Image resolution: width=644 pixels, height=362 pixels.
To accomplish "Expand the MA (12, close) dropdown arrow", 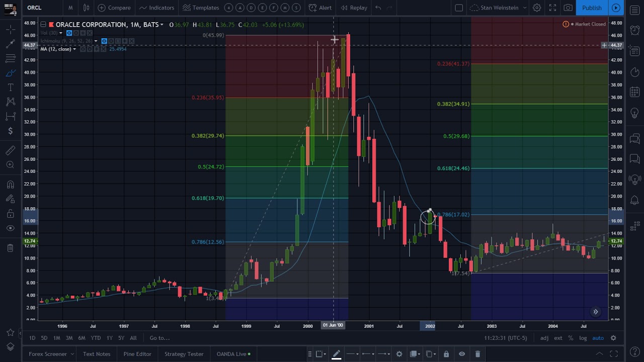I will (x=74, y=49).
